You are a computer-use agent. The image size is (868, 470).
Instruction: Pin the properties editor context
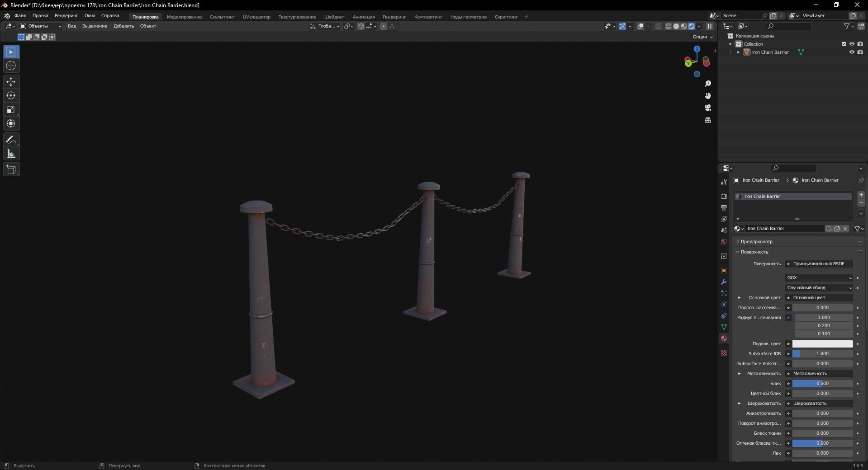point(861,180)
